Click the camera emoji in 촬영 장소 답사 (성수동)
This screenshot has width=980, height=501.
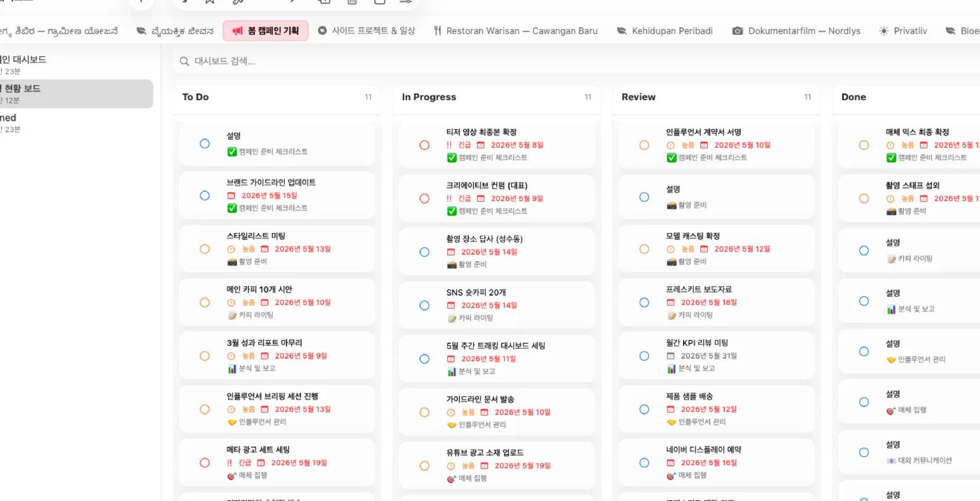click(452, 265)
